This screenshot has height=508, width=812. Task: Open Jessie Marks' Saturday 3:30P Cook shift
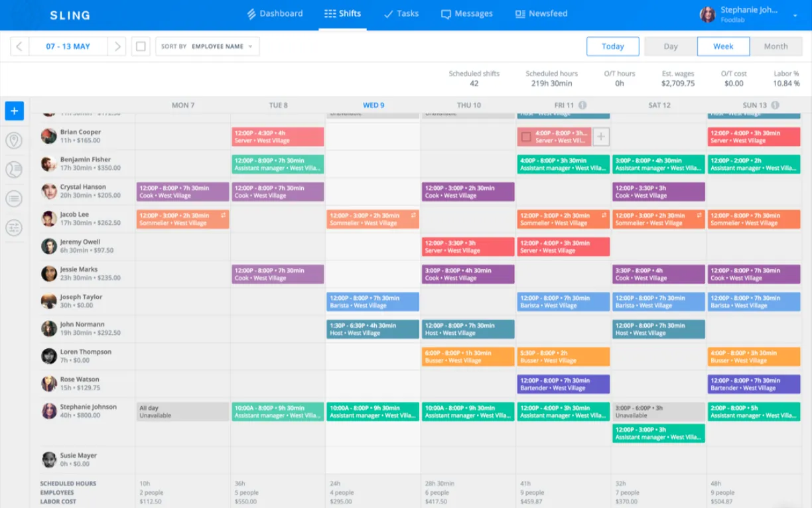pos(659,274)
